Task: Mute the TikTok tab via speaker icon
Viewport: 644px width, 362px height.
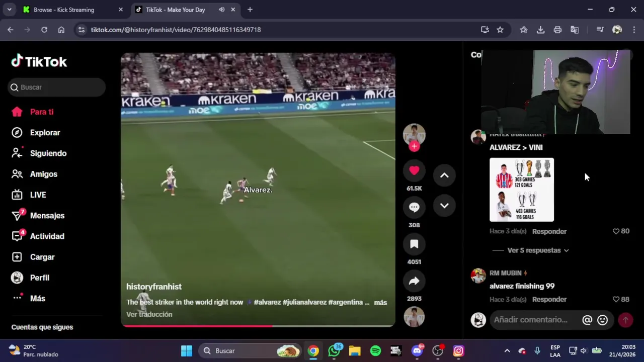Action: [x=221, y=10]
